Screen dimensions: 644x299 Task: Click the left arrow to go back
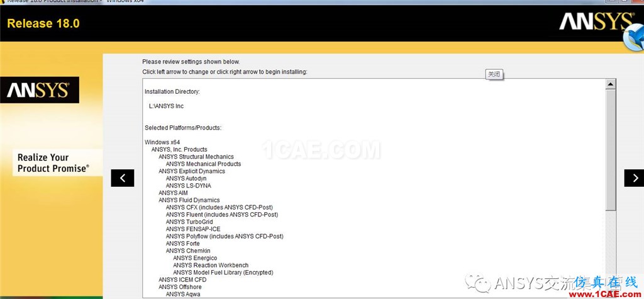[x=123, y=178]
